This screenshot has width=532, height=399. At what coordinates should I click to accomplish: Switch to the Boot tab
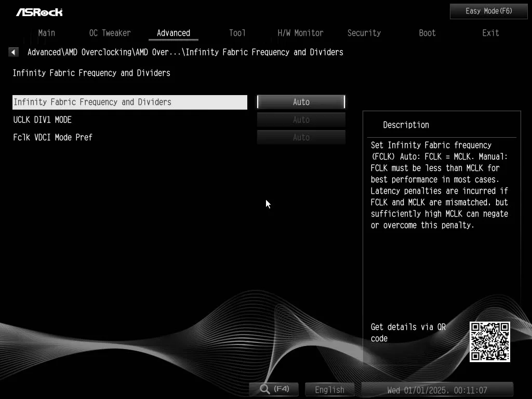point(427,33)
